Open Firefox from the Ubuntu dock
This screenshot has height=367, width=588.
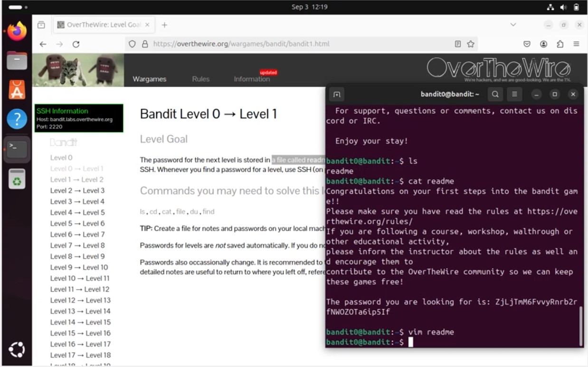17,32
